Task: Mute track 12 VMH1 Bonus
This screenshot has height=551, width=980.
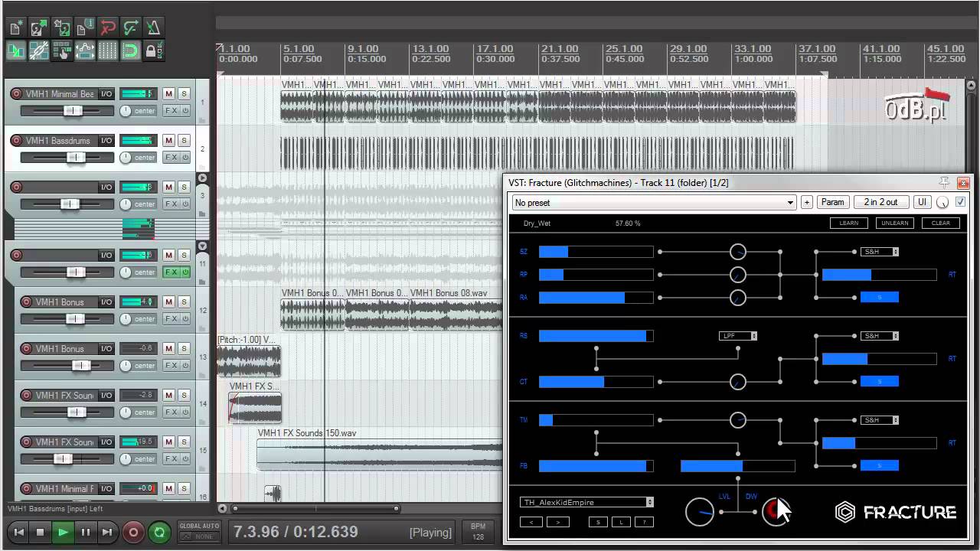Action: [168, 302]
